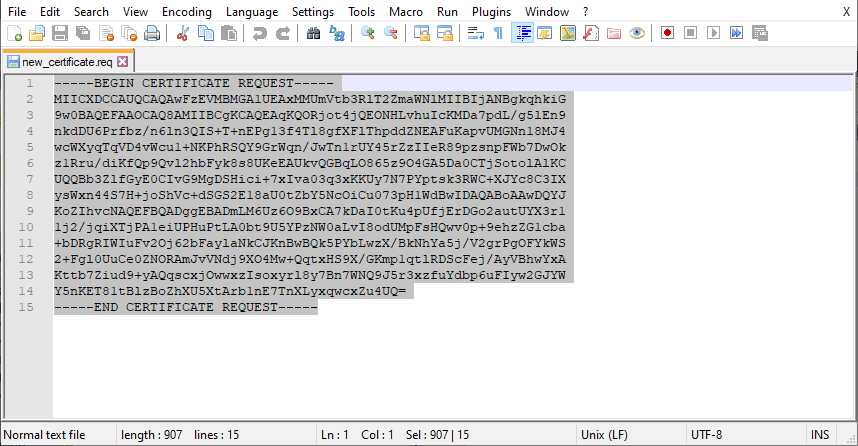Open the Language menu
Viewport: 858px width, 446px height.
pyautogui.click(x=252, y=11)
